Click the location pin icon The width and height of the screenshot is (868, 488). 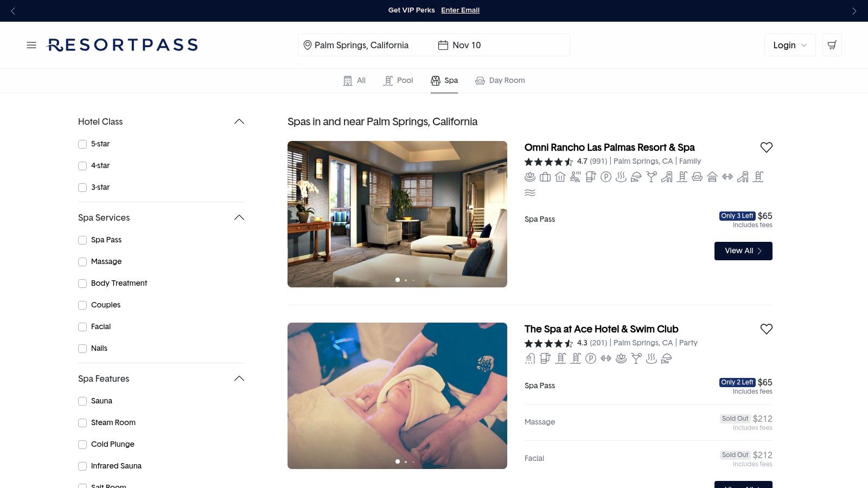click(x=307, y=45)
